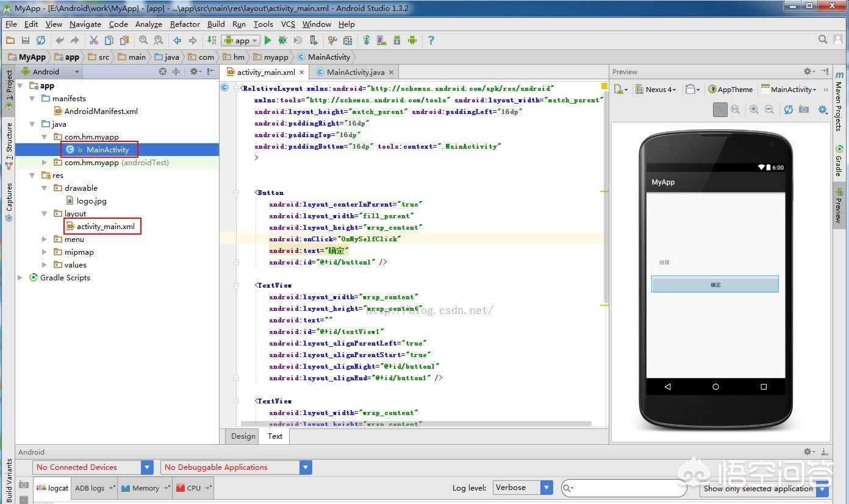The image size is (849, 504).
Task: Select the logcat tab
Action: [x=52, y=488]
